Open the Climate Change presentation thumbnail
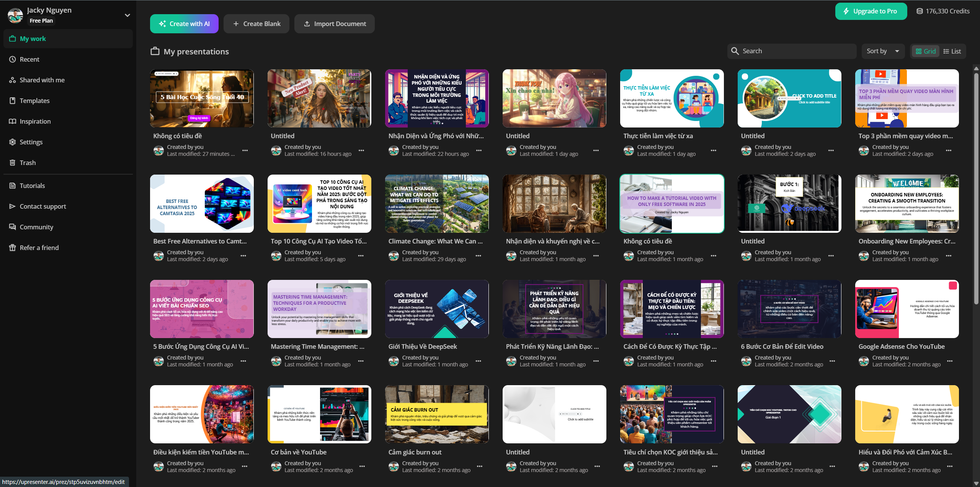 point(436,203)
